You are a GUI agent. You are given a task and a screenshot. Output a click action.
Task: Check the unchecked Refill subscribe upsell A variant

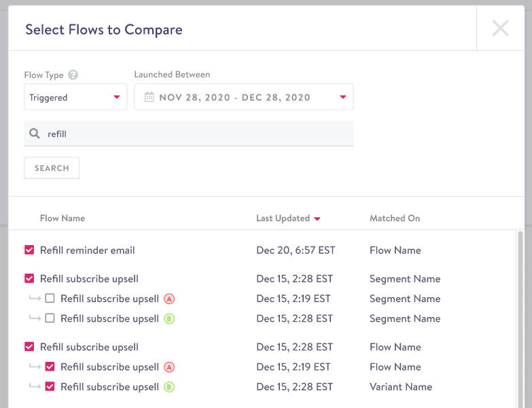[50, 299]
